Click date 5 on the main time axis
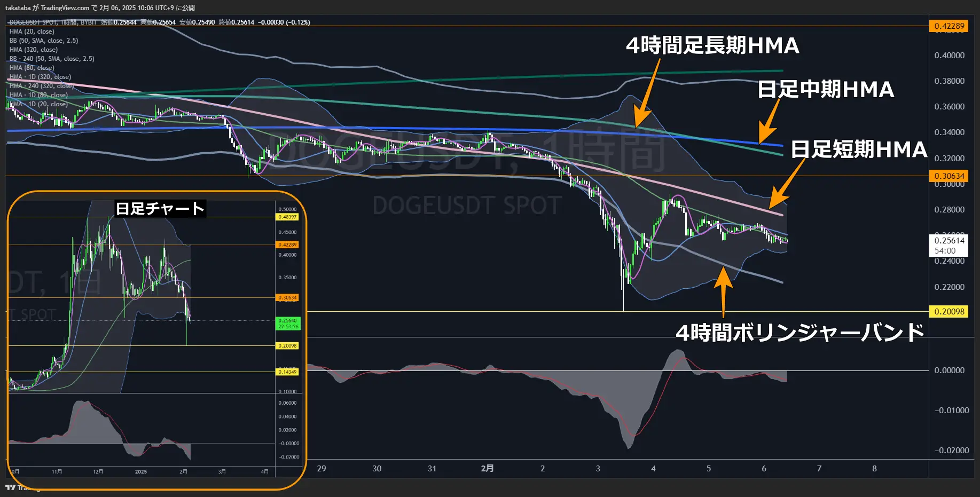 (x=709, y=469)
